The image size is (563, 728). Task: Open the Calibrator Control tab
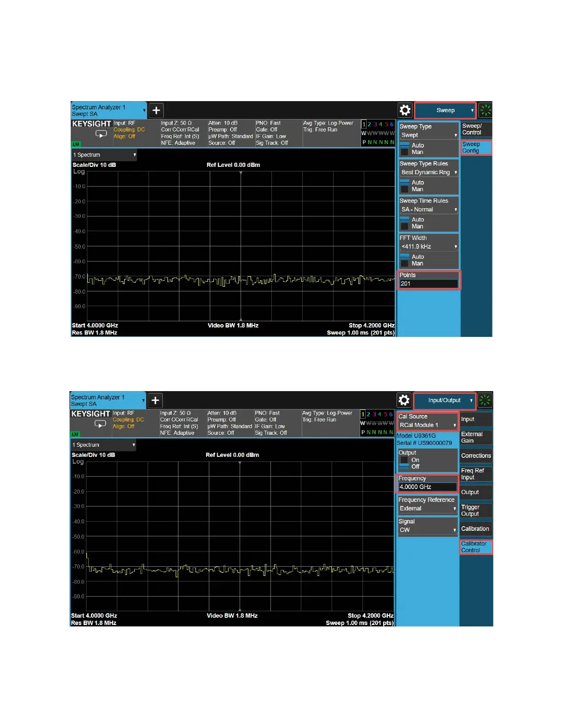pos(476,547)
